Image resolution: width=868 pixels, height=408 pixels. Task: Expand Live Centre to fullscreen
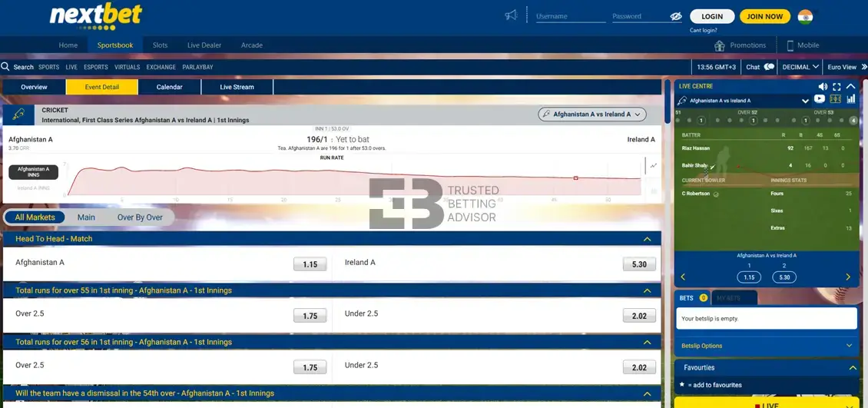pyautogui.click(x=837, y=86)
